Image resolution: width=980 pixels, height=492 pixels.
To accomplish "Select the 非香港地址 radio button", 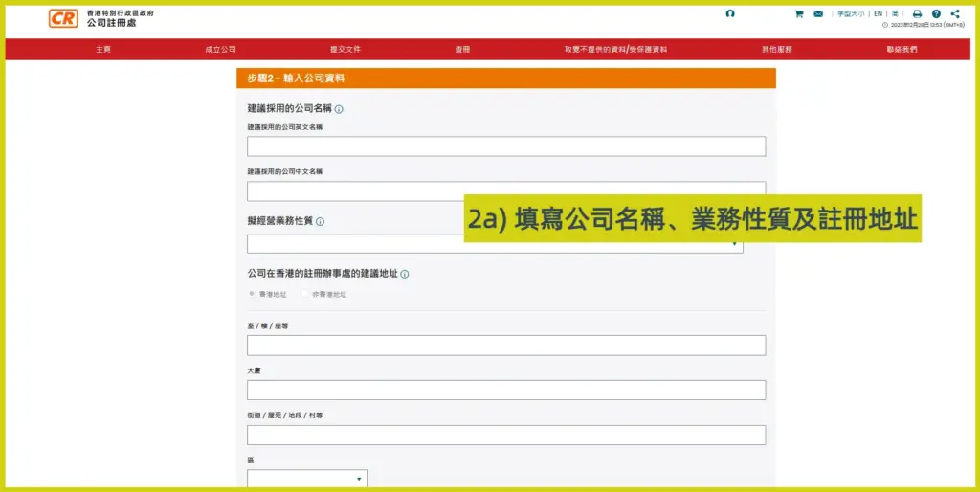I will [305, 294].
